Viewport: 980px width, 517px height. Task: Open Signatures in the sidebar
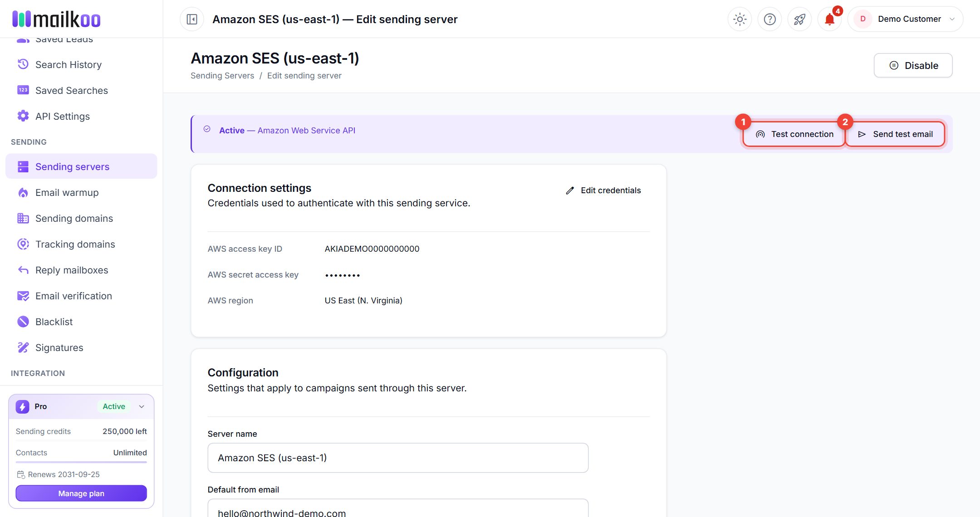(81, 347)
